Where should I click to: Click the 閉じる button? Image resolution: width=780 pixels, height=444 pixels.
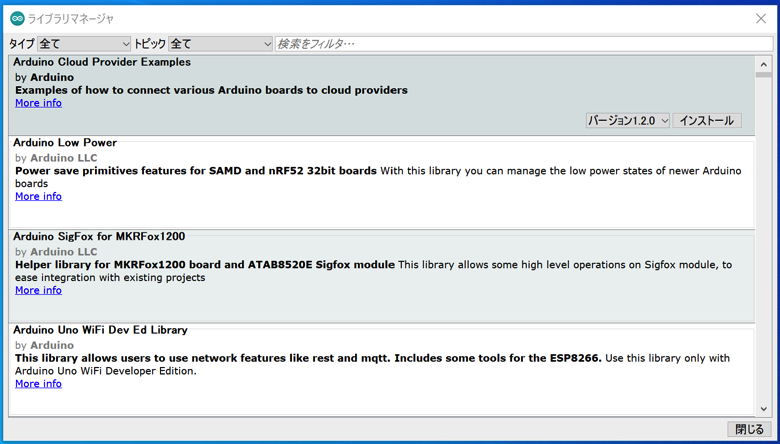point(749,429)
